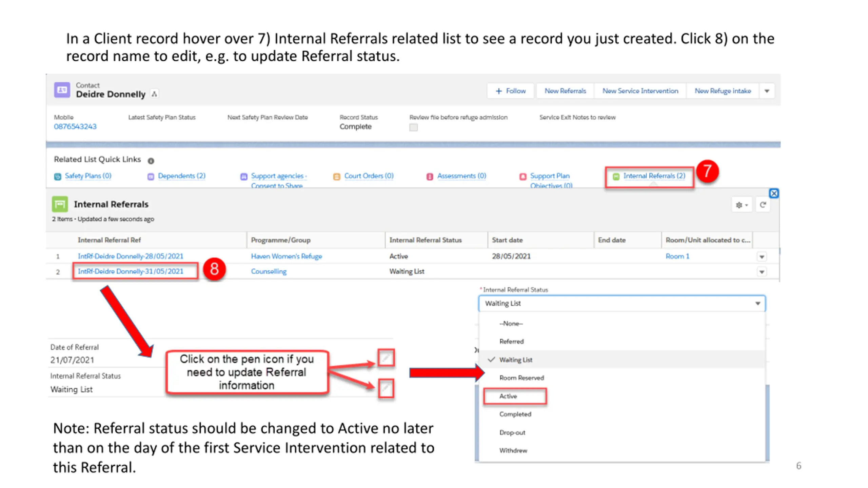The height and width of the screenshot is (488, 868).
Task: Select Room Reserved status option
Action: tap(622, 378)
